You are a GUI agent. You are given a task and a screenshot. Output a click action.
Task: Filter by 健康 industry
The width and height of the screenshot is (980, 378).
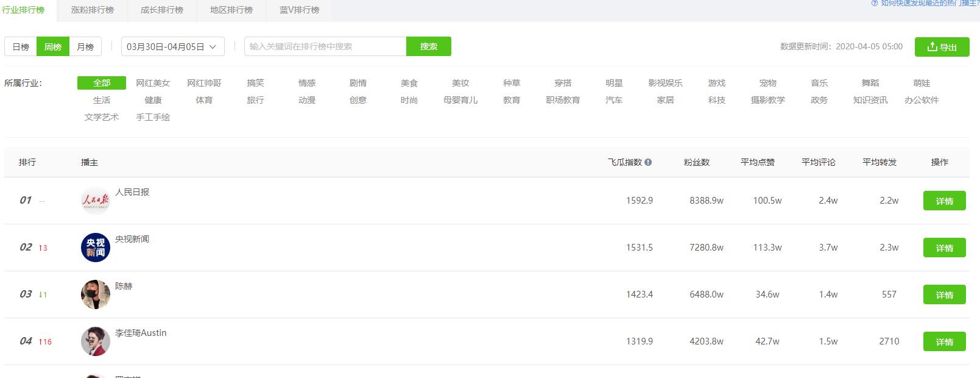(153, 100)
